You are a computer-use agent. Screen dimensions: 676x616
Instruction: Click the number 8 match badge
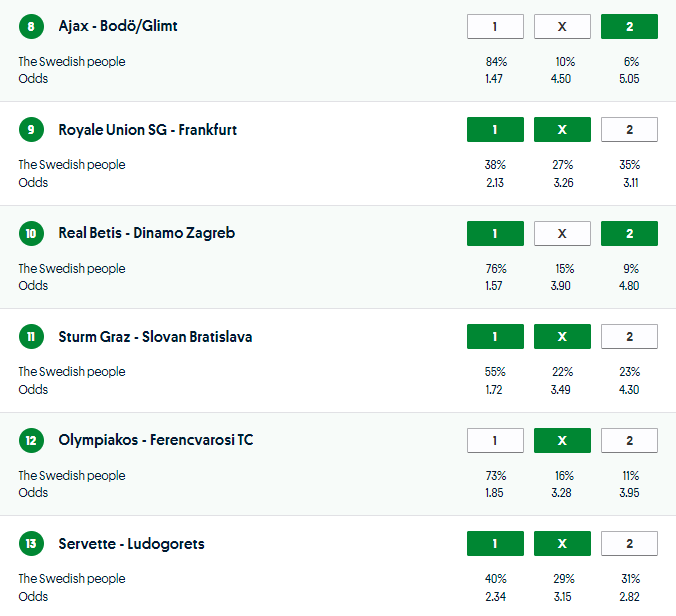[31, 26]
